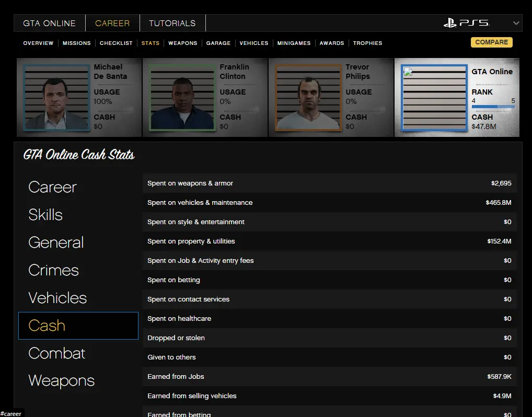Open the Weapons stats category in sidebar
The image size is (532, 417).
(x=62, y=380)
